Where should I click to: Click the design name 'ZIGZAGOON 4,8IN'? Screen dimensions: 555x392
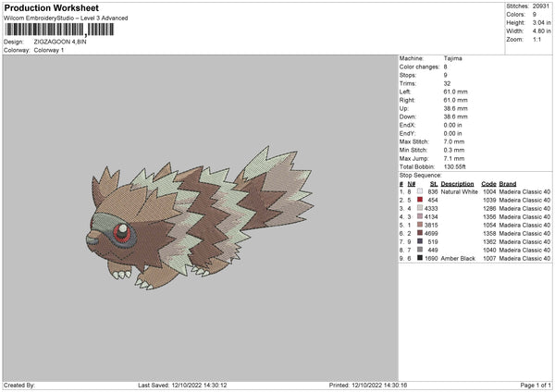pos(60,42)
